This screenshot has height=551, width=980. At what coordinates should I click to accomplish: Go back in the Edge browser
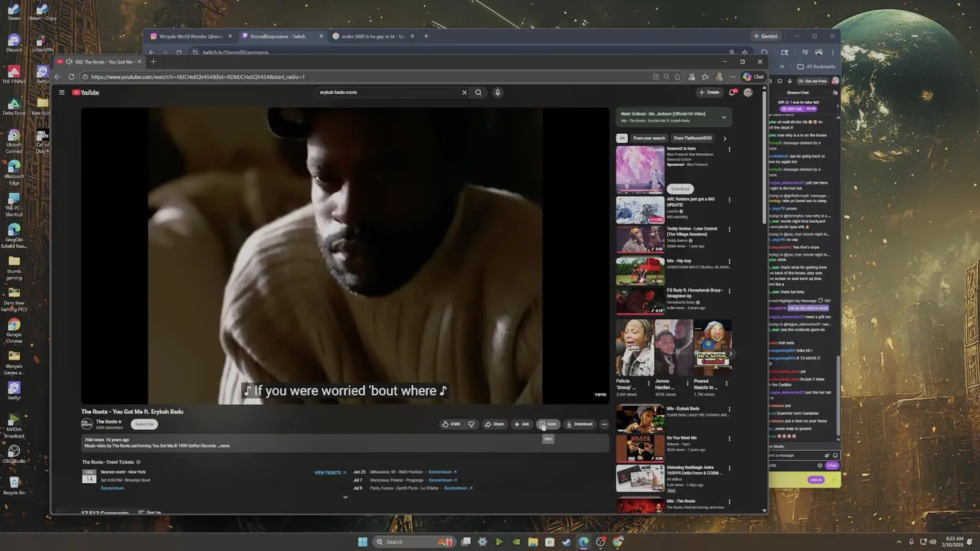[x=58, y=77]
